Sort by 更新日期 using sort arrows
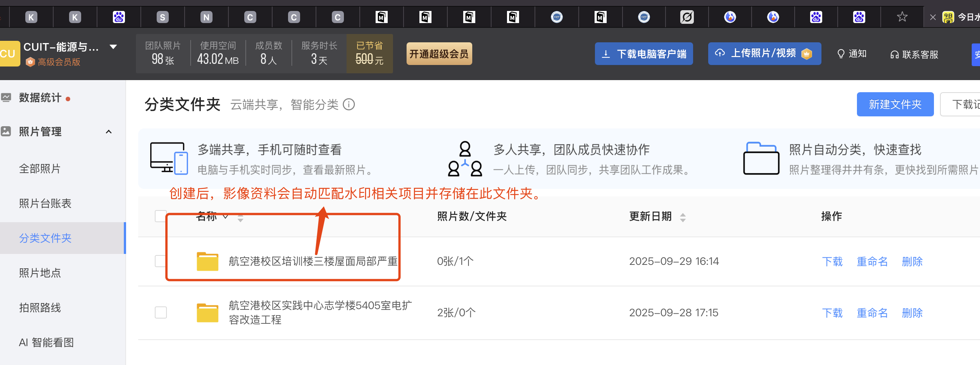980x365 pixels. pos(683,217)
